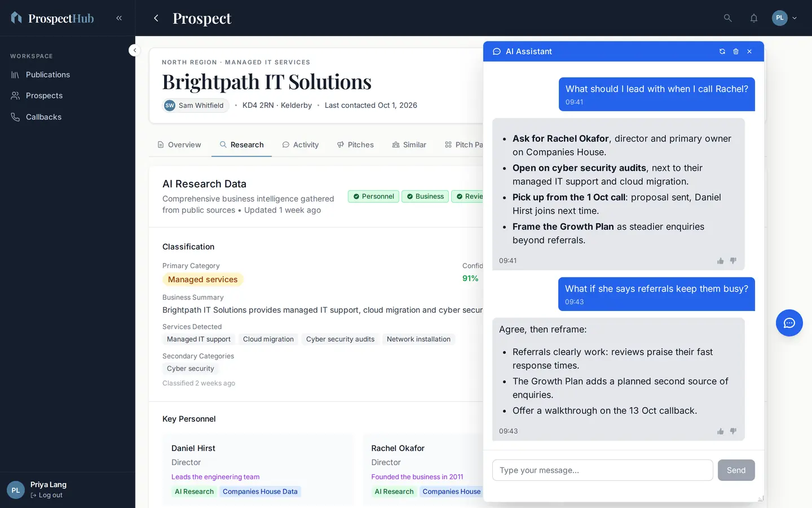The image size is (812, 508).
Task: Send the chat message
Action: click(736, 470)
